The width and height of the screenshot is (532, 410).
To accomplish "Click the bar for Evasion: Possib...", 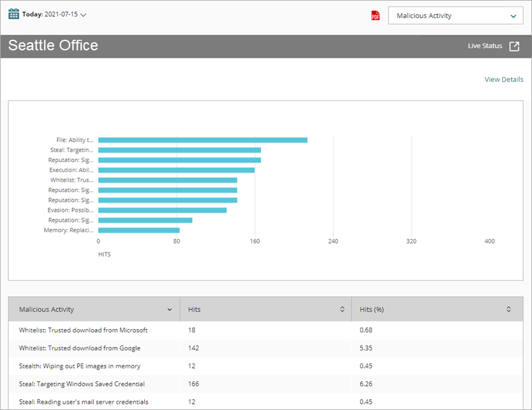I will (162, 210).
